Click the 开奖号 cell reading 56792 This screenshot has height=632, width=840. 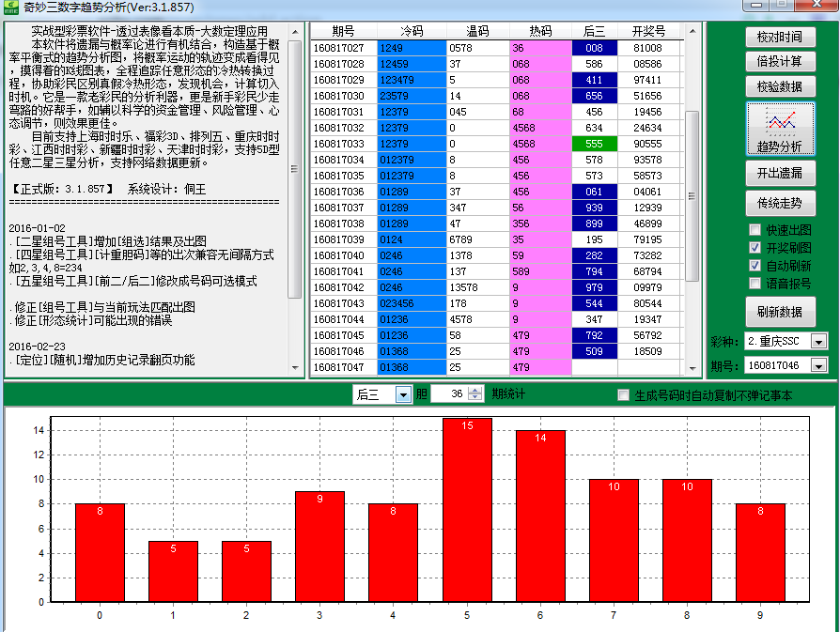(x=648, y=335)
